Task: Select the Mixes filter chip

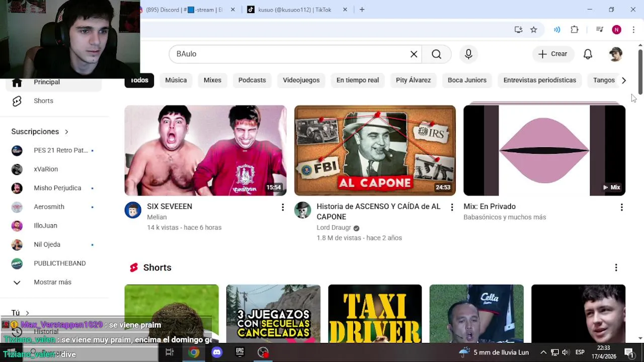Action: click(x=212, y=80)
